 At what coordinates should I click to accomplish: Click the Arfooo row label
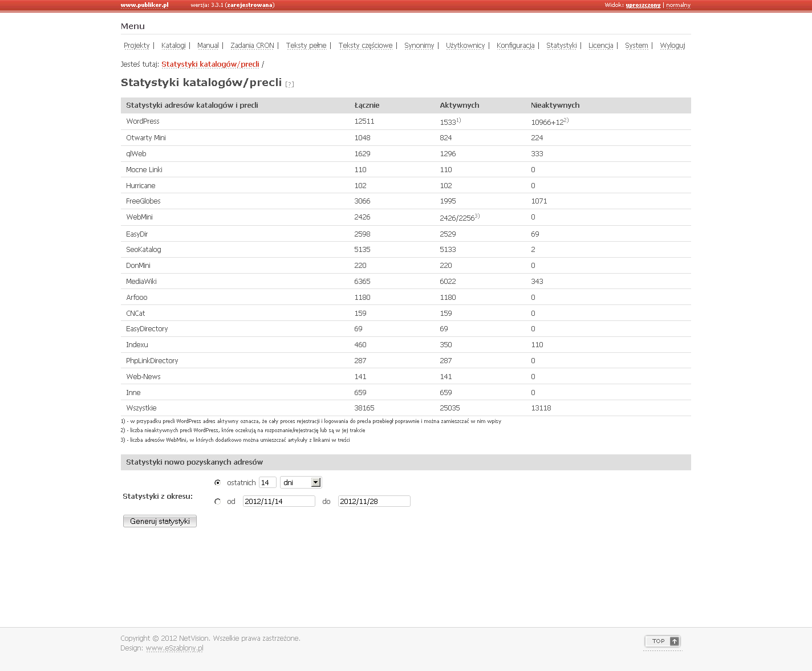[x=137, y=298]
